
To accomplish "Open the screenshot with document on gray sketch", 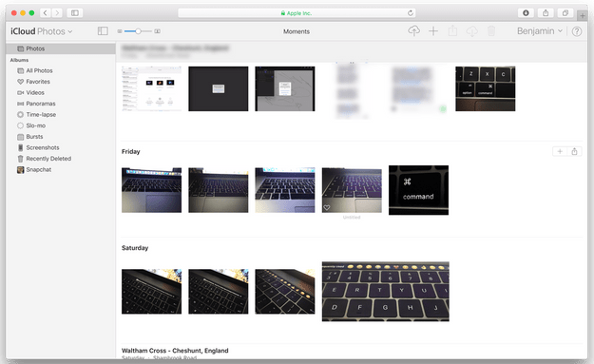I will (285, 88).
